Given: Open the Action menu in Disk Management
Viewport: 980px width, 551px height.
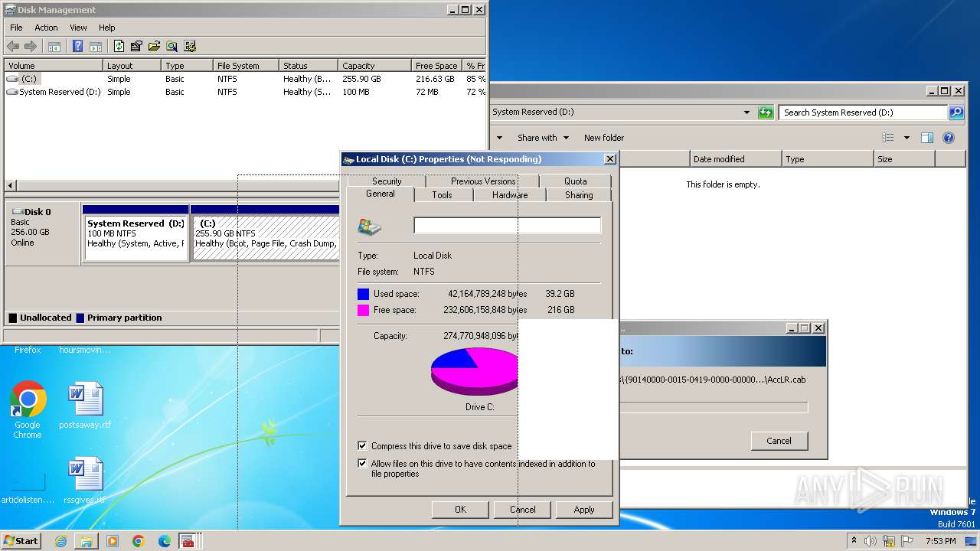Looking at the screenshot, I should coord(46,28).
